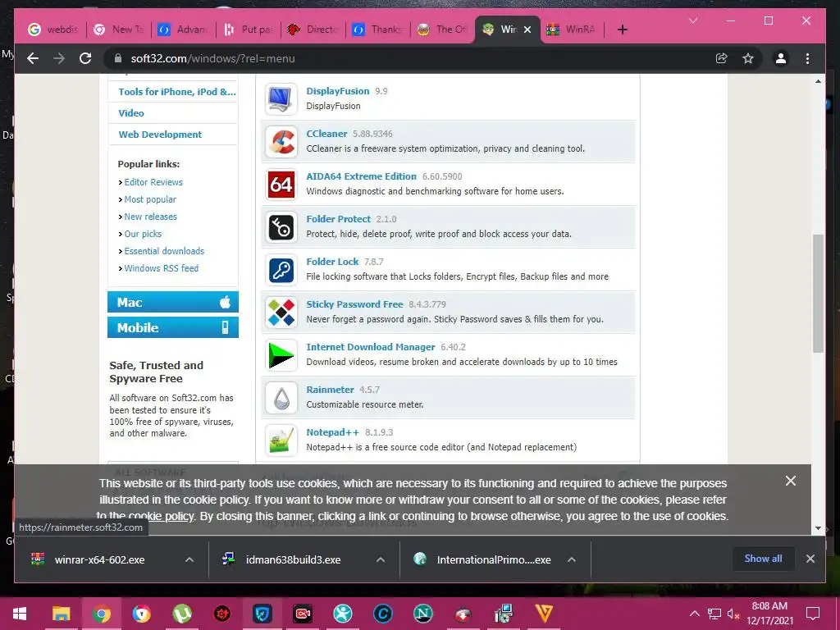Dismiss the cookie banner

(790, 481)
